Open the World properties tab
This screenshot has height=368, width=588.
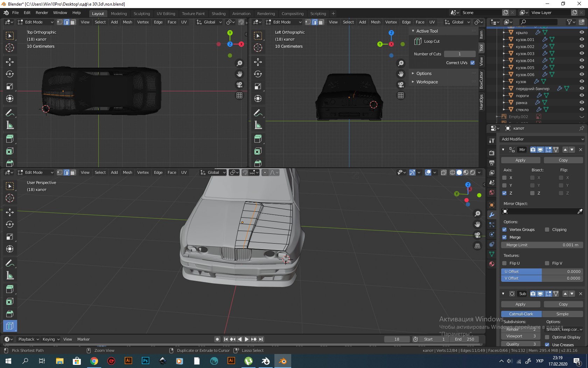492,192
